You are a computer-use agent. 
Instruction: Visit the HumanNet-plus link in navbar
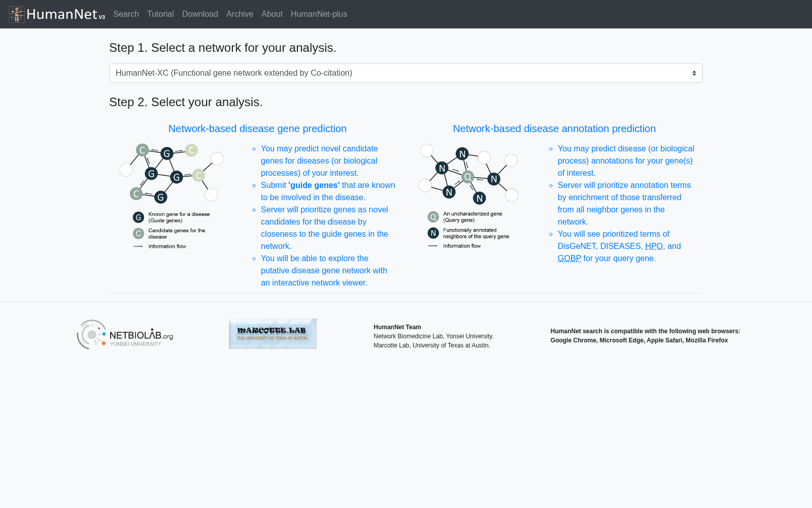319,14
